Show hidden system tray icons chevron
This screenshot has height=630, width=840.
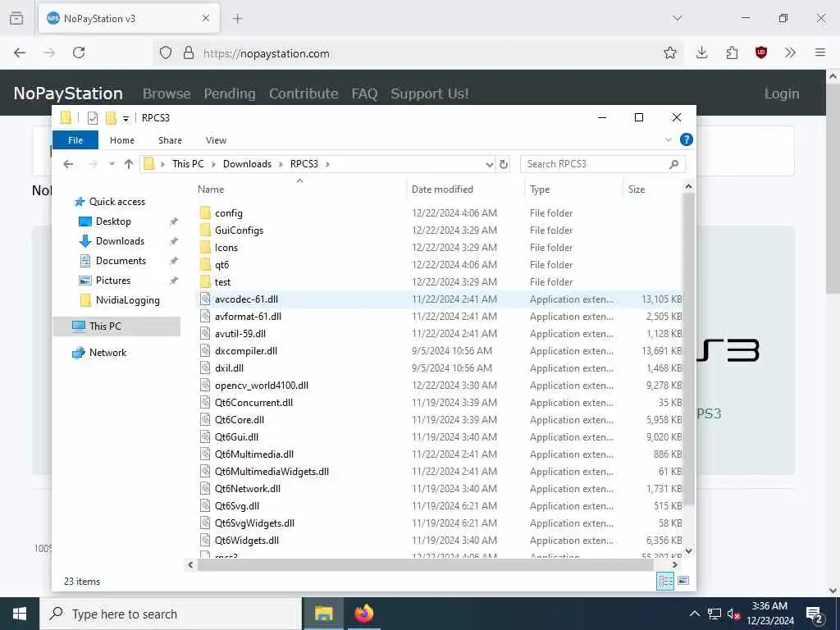click(694, 614)
